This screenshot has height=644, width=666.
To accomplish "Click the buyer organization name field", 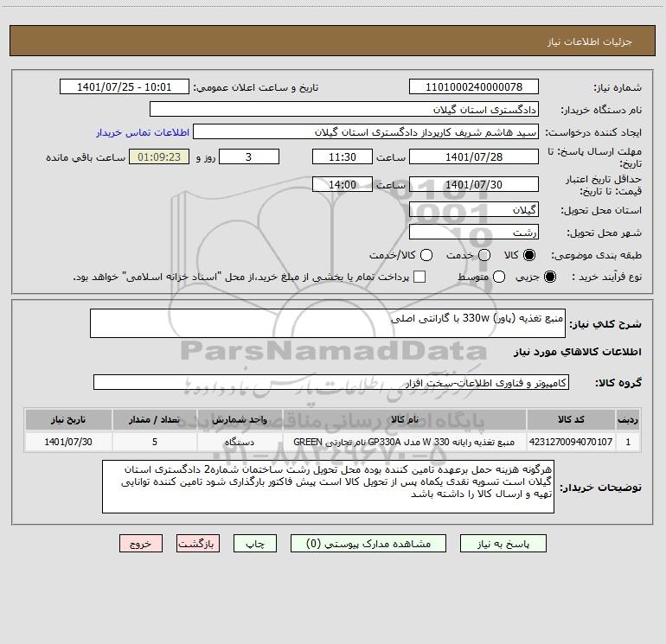I will (x=344, y=109).
